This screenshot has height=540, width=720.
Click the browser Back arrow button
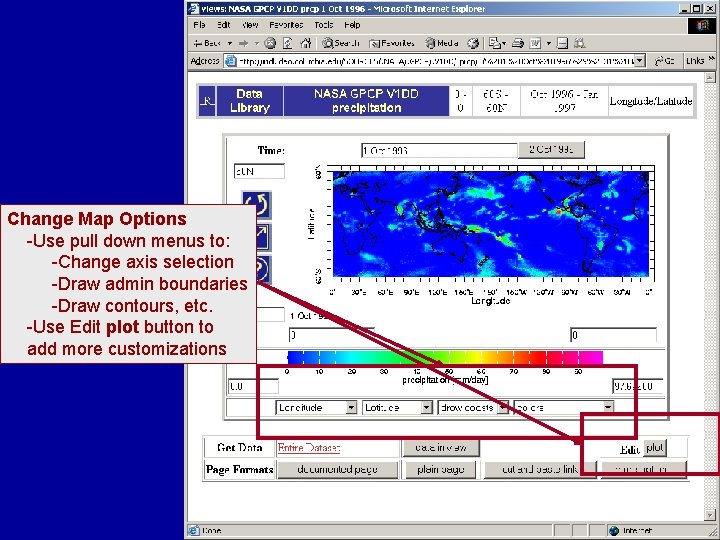tap(208, 43)
